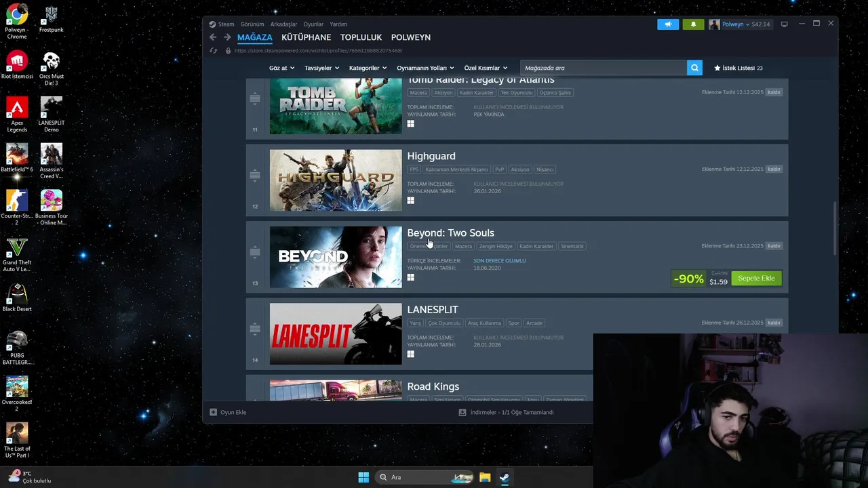Click kaldır on the Beyond: Two Souls row

774,246
